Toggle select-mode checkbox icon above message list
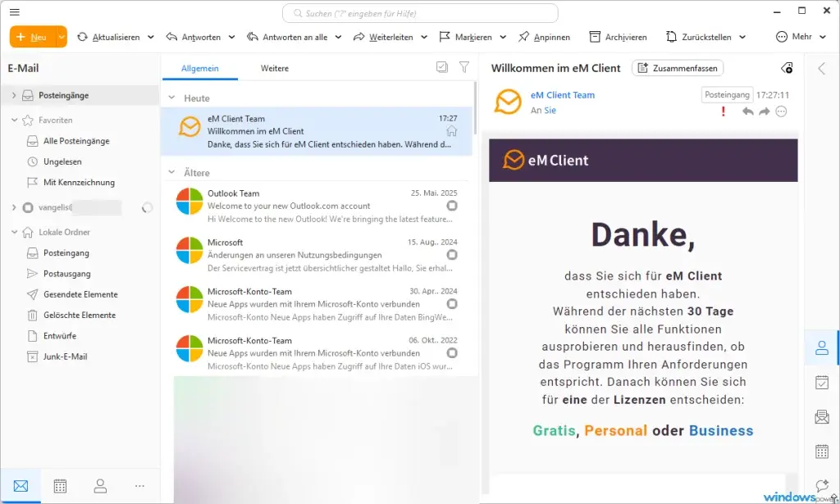Viewport: 840px width, 504px height. coord(442,67)
